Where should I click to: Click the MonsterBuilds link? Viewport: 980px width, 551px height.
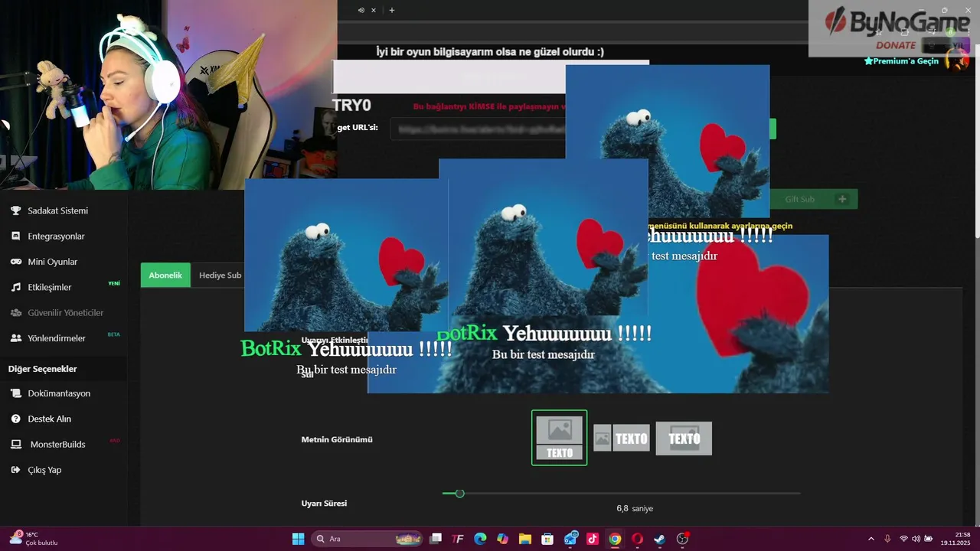click(x=58, y=444)
